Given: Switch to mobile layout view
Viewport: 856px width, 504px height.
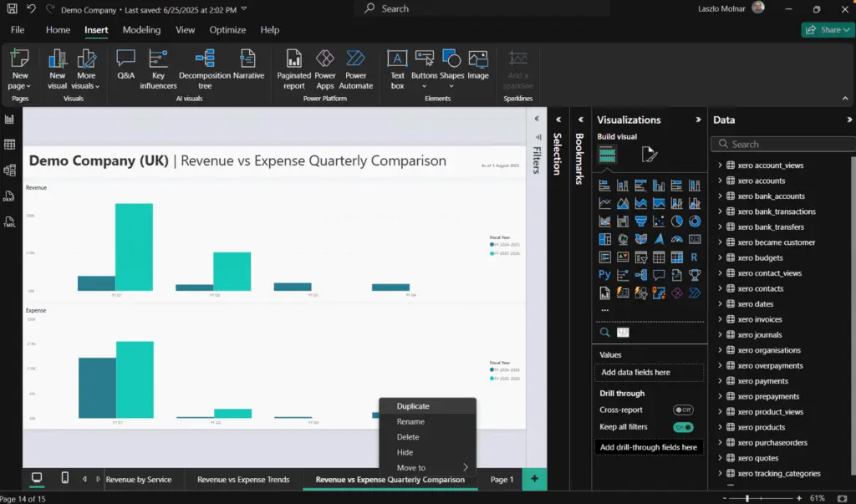Looking at the screenshot, I should point(64,479).
